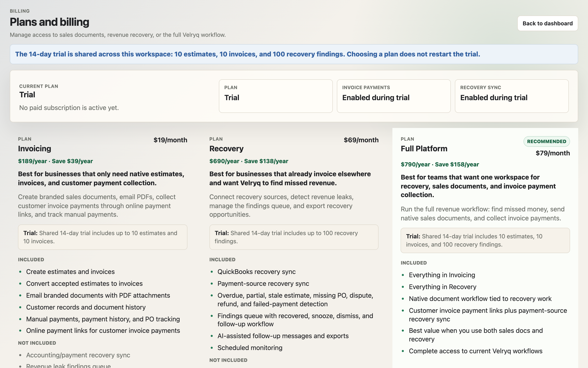Click the Plans and billing heading

pyautogui.click(x=50, y=22)
